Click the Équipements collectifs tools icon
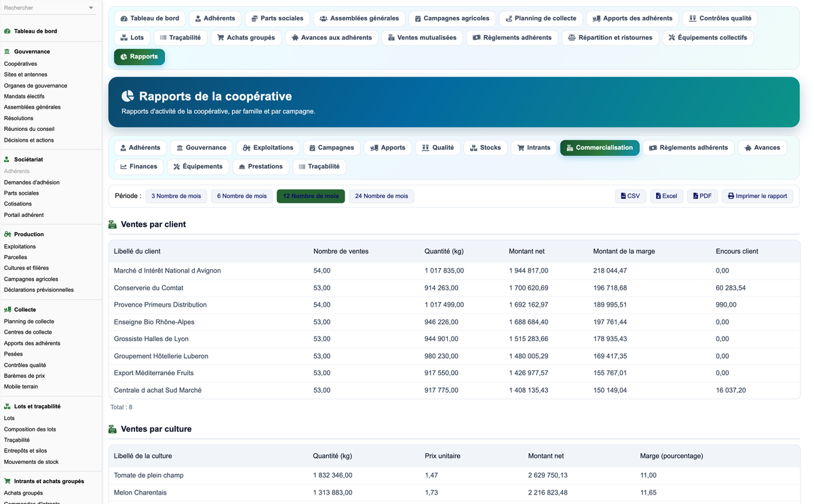814x504 pixels. point(672,38)
